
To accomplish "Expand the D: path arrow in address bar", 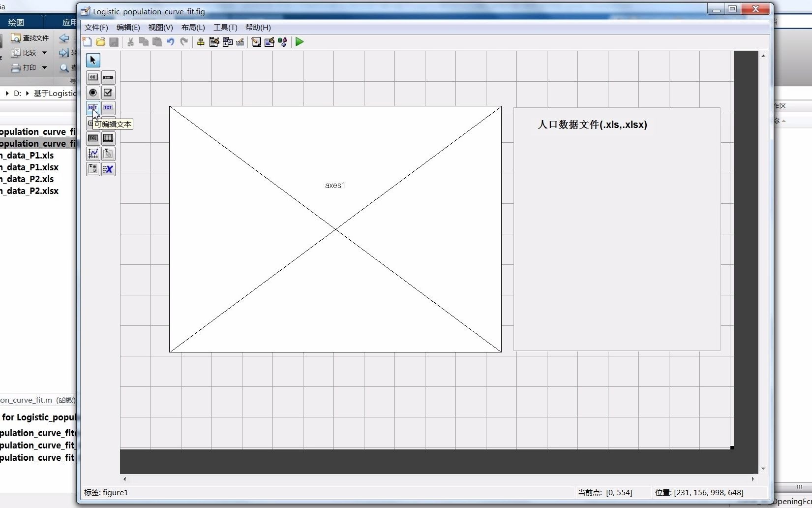I will (27, 93).
